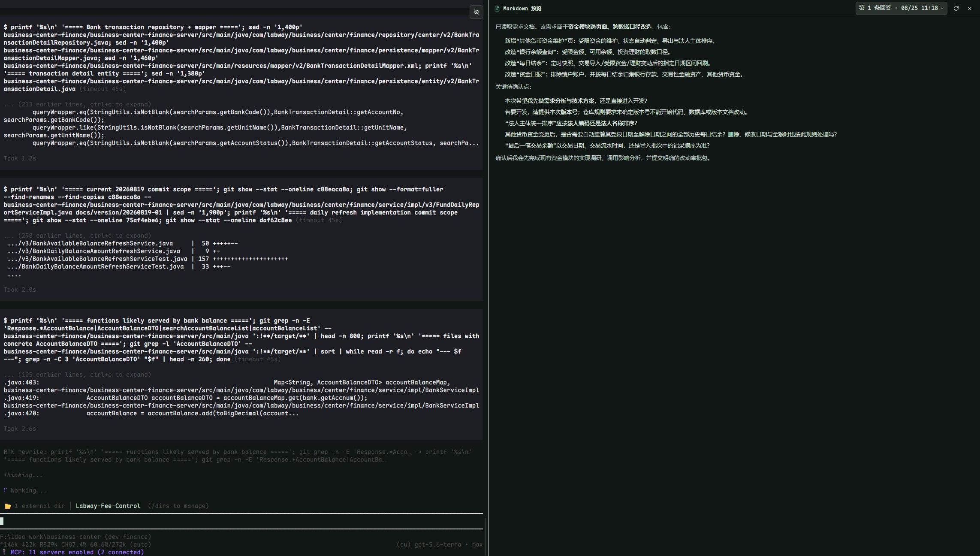The height and width of the screenshot is (556, 980).
Task: Focus the terminal prompt input line
Action: pyautogui.click(x=241, y=521)
